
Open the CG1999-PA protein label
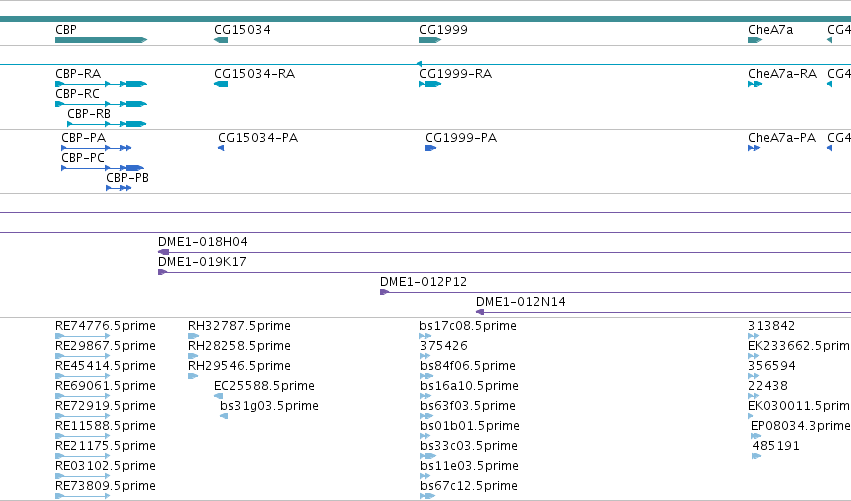tap(461, 138)
